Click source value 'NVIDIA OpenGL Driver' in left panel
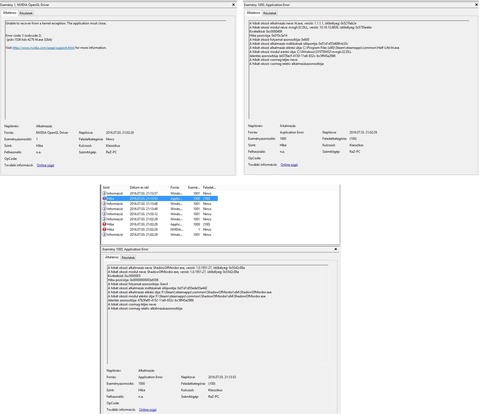 point(52,133)
